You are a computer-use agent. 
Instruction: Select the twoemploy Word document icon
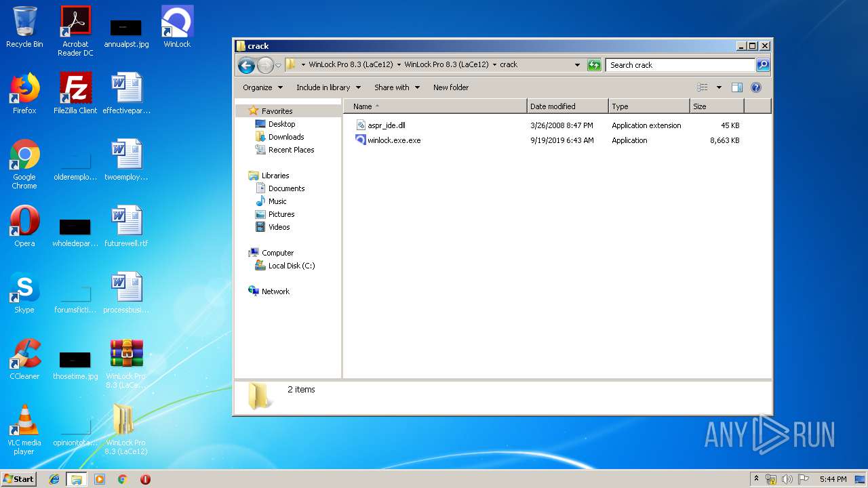coord(126,160)
